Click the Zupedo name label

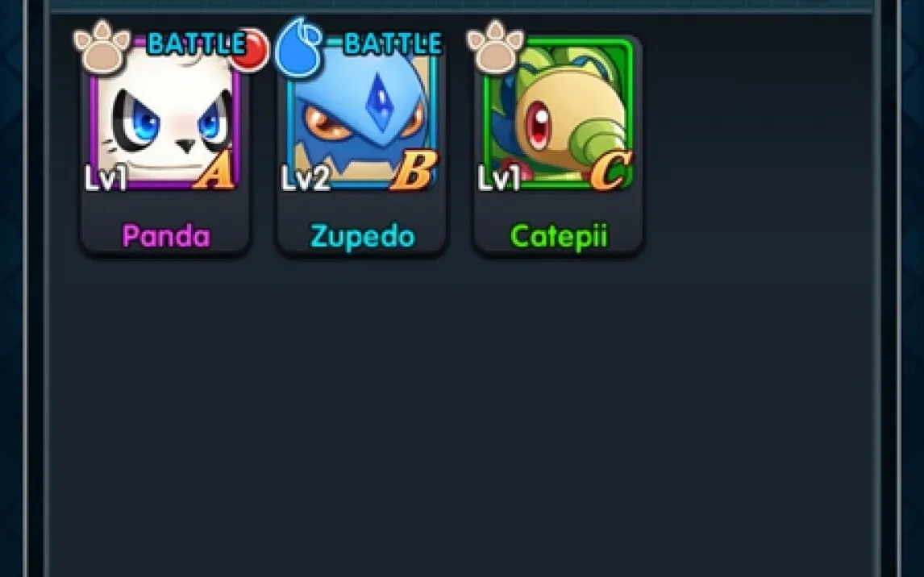[x=363, y=237]
